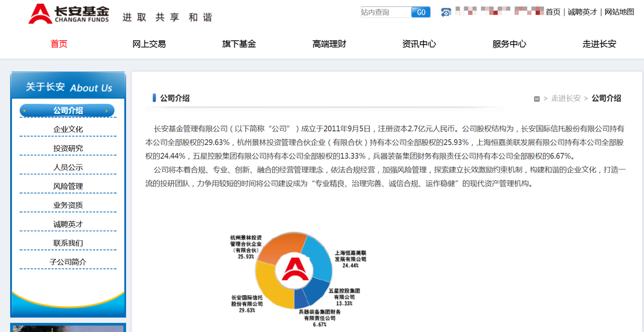Screen dimensions: 644x332
Task: Open 网上交易 in main navigation
Action: coord(149,44)
